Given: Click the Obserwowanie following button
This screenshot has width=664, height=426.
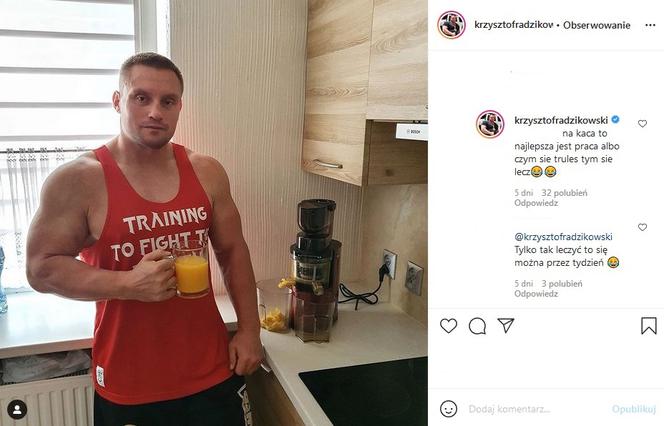Looking at the screenshot, I should click(597, 25).
